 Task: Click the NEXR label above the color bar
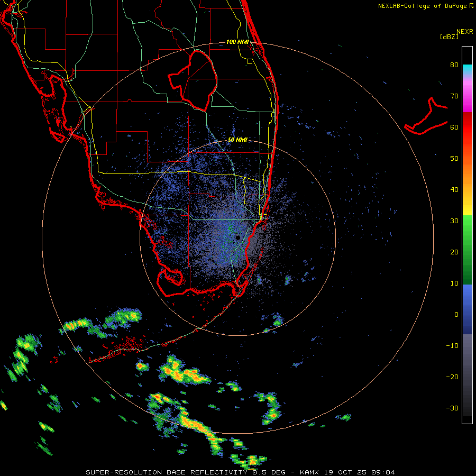pyautogui.click(x=465, y=32)
